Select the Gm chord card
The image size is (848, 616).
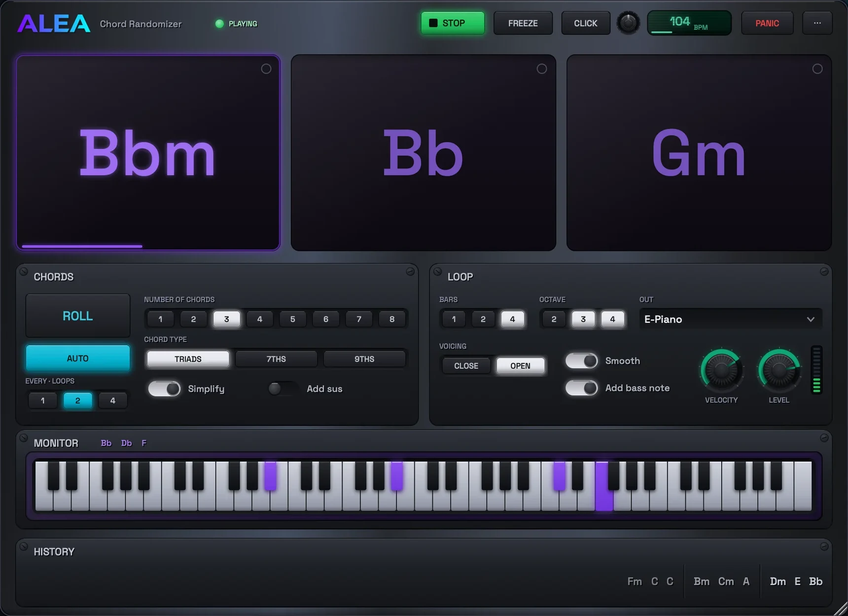tap(699, 153)
